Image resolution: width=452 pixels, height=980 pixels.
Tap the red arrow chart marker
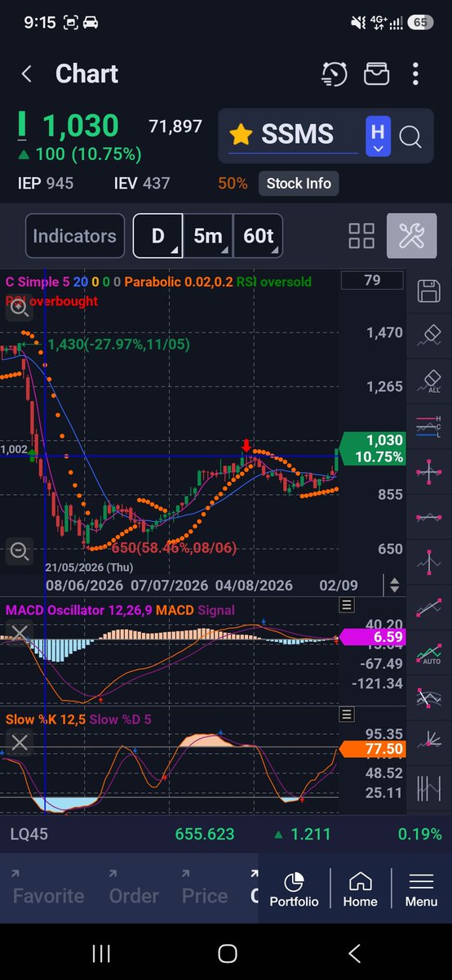[246, 446]
